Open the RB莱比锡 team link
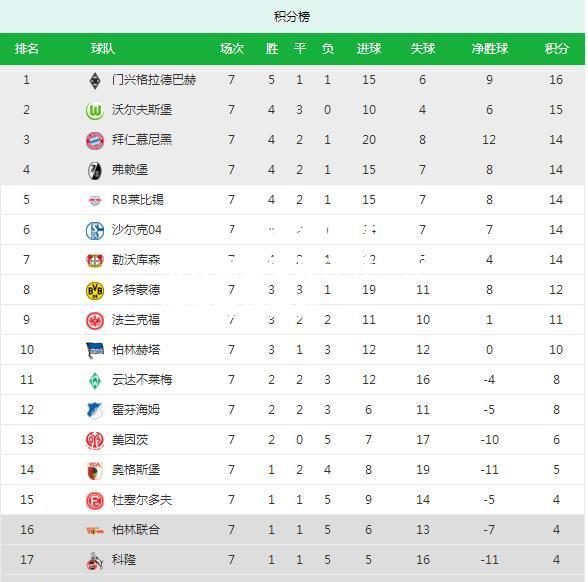588x582 pixels. point(138,200)
